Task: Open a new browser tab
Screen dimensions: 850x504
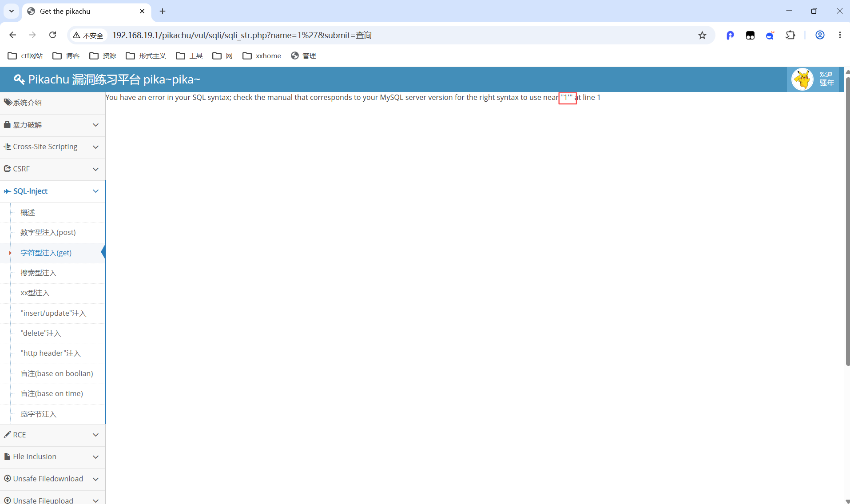Action: click(163, 11)
